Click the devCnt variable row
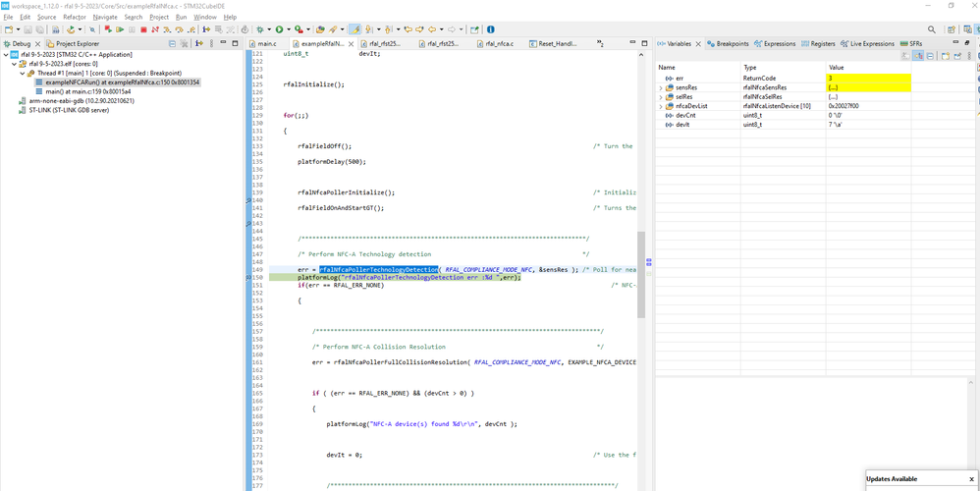The width and height of the screenshot is (980, 491). coord(816,116)
